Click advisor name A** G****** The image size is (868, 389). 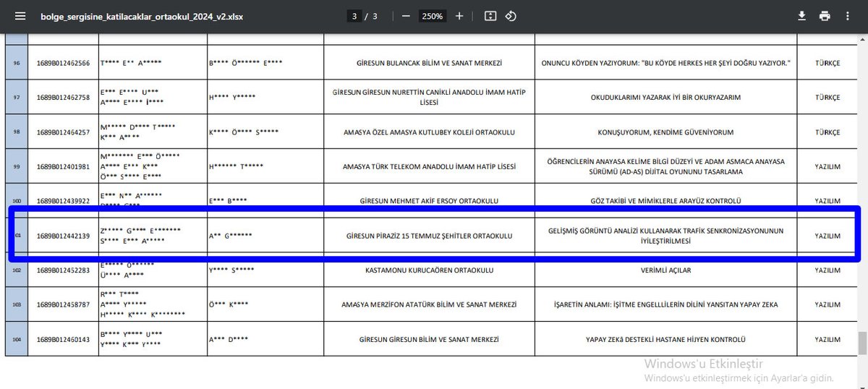231,236
